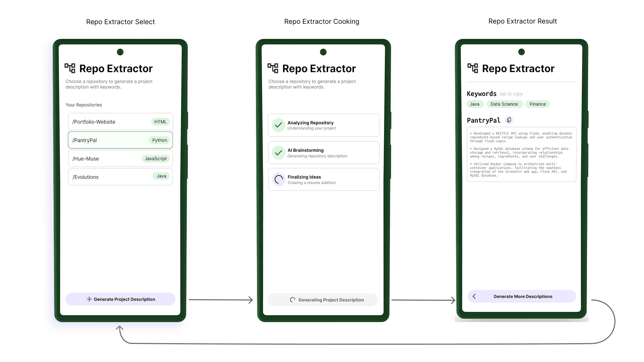
Task: Pick the /Evolutions repository row
Action: 120,177
